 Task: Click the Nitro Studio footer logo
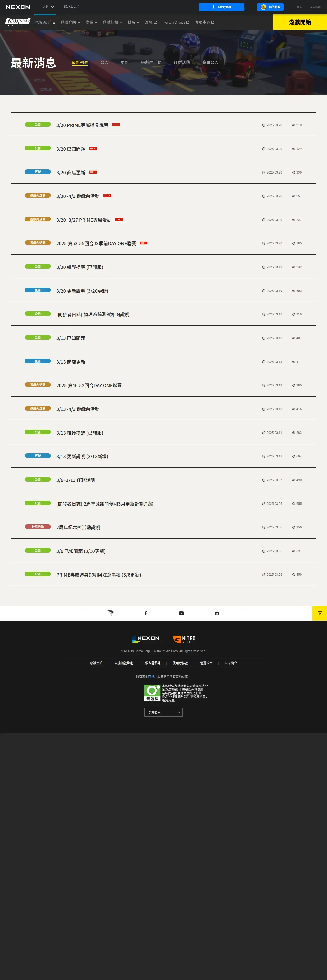coord(184,639)
